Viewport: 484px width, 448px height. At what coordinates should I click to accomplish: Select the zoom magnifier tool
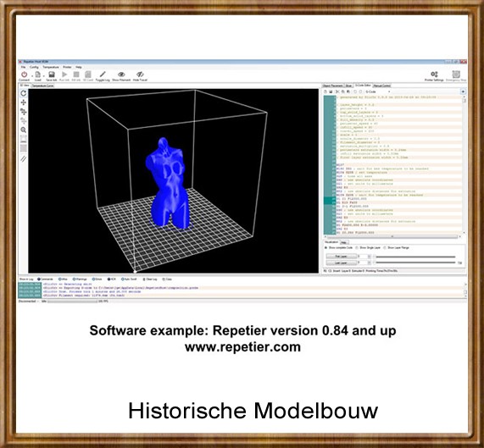[24, 130]
